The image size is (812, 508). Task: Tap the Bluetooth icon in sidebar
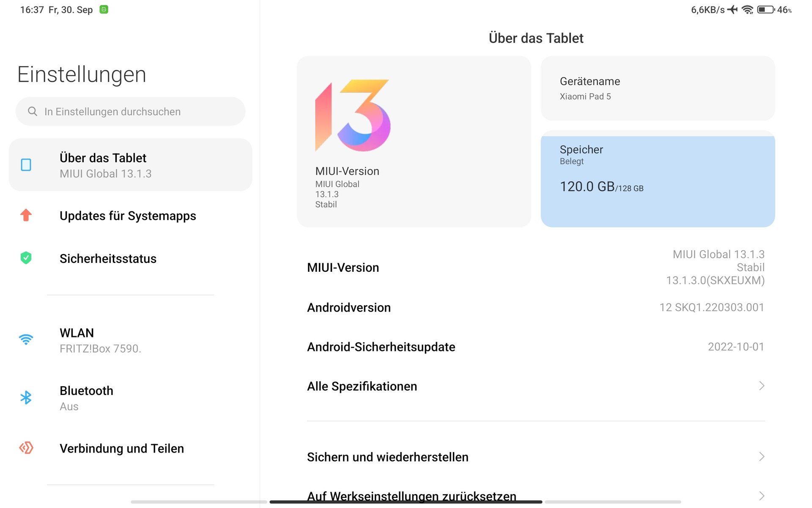click(26, 398)
